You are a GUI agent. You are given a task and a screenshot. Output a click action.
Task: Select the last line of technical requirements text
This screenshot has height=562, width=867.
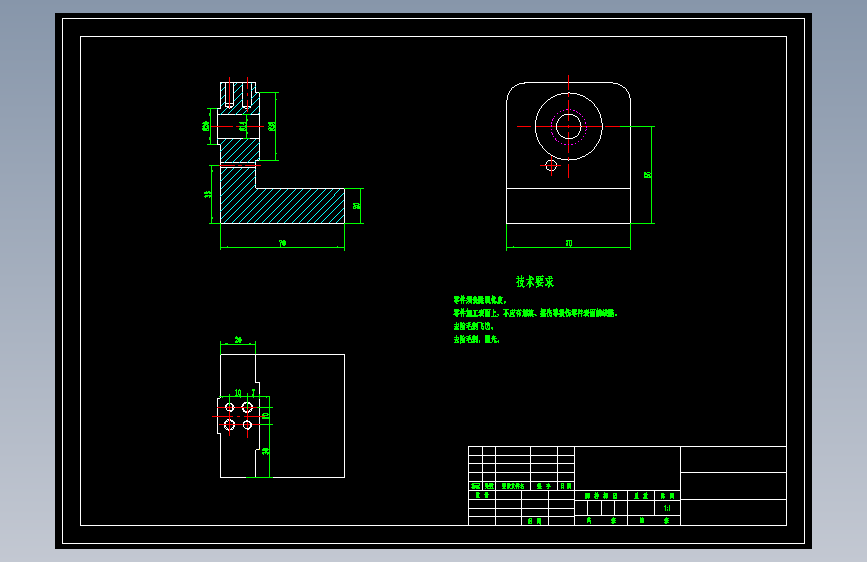477,339
